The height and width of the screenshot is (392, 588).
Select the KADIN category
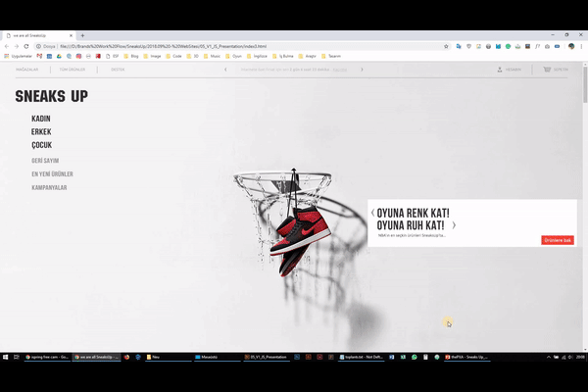[41, 119]
